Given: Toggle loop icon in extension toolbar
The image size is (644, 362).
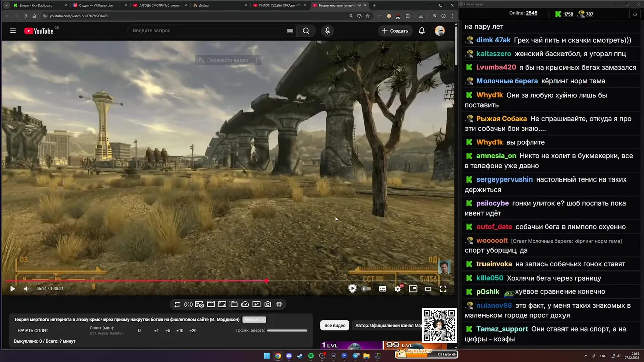Looking at the screenshot, I should click(177, 304).
